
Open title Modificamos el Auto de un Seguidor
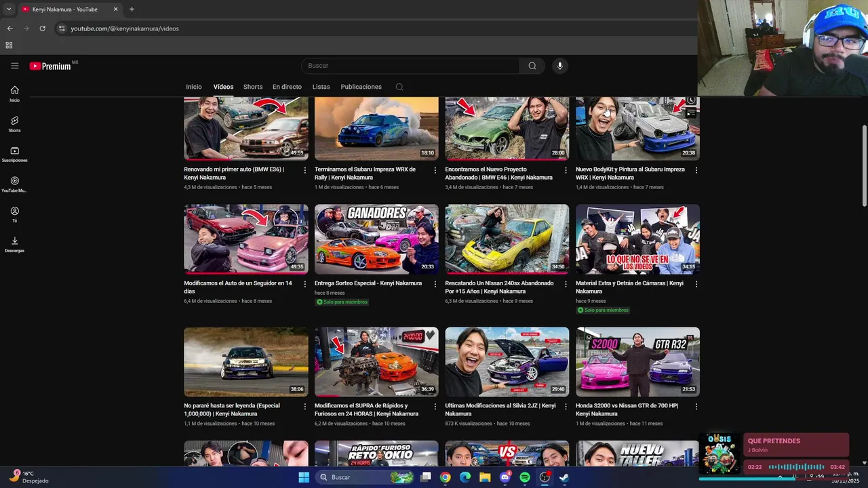(x=238, y=287)
